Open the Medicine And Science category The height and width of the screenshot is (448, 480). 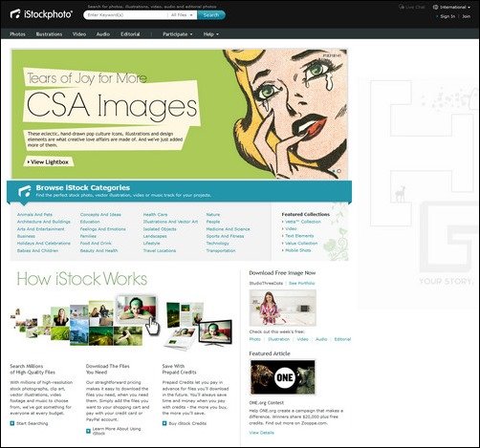point(228,229)
